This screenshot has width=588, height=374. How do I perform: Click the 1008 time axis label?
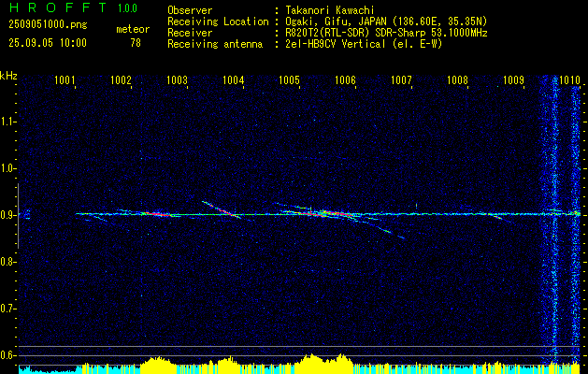point(458,79)
